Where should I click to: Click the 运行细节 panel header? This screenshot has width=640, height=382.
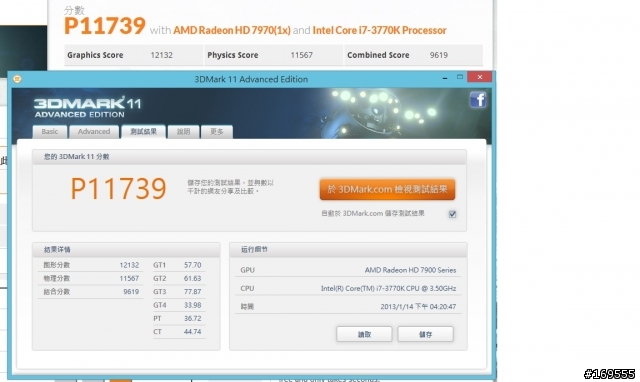point(348,249)
